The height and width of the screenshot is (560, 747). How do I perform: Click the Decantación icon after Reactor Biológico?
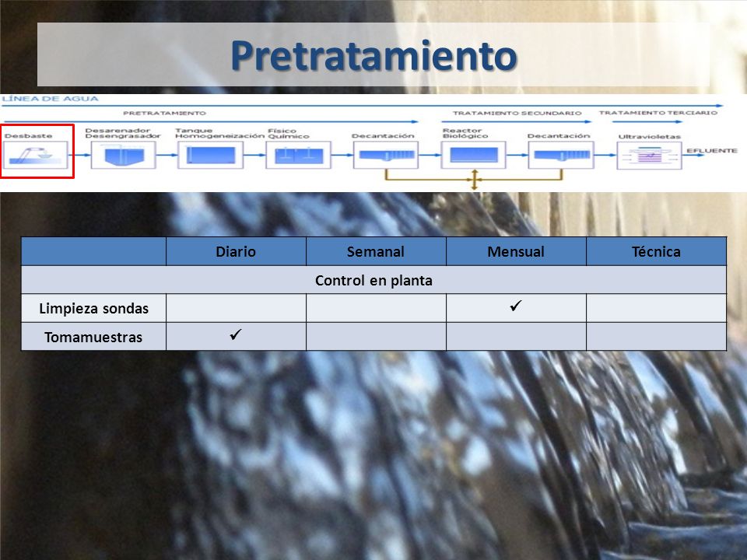(561, 155)
